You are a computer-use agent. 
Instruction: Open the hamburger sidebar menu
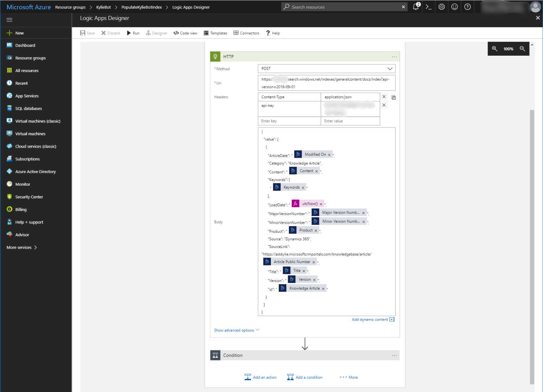9,20
